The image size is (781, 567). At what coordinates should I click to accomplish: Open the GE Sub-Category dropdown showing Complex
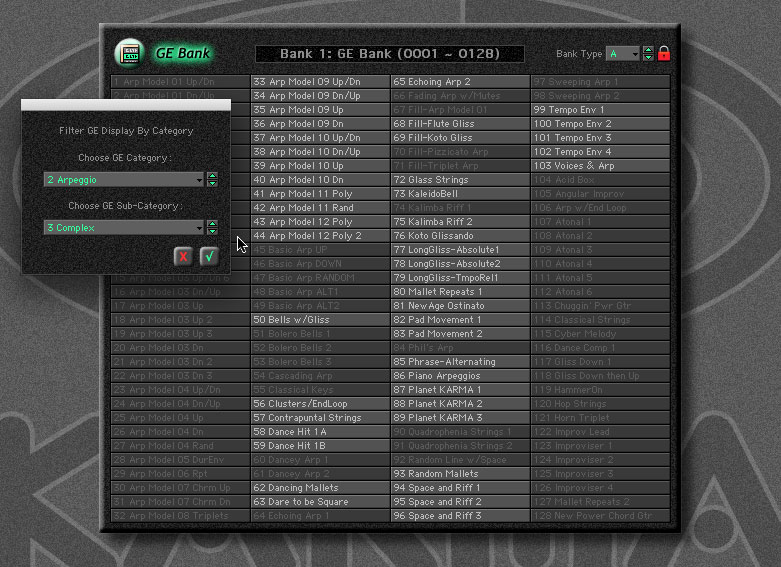click(x=124, y=228)
